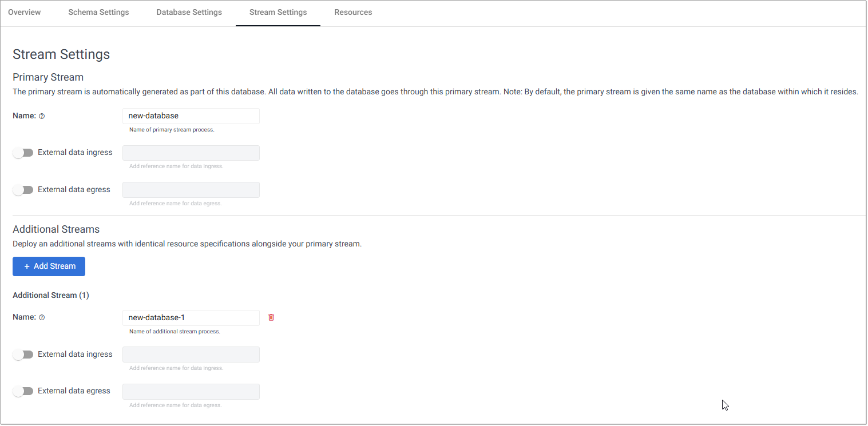The height and width of the screenshot is (426, 868).
Task: Click the primary stream name field new-database
Action: click(x=191, y=116)
